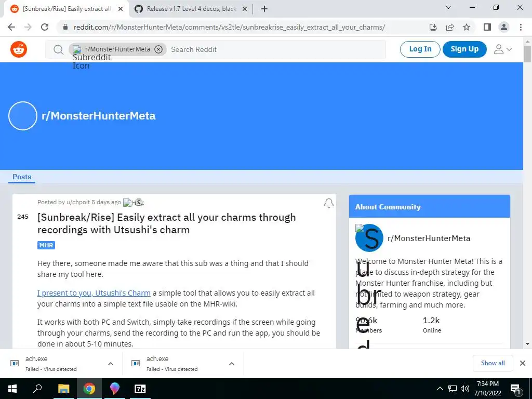Close the Sunbreak/Rise Reddit tab
Screen dimensions: 532x399
click(121, 9)
